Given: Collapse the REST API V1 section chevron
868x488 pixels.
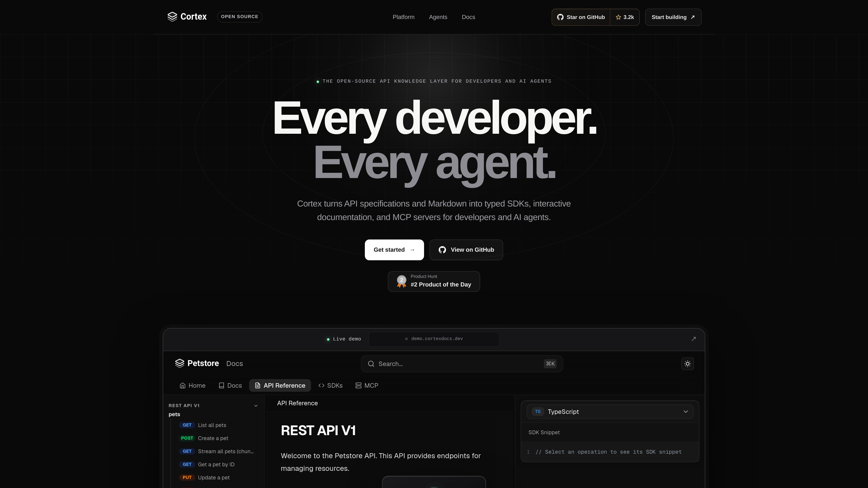Looking at the screenshot, I should (x=256, y=406).
